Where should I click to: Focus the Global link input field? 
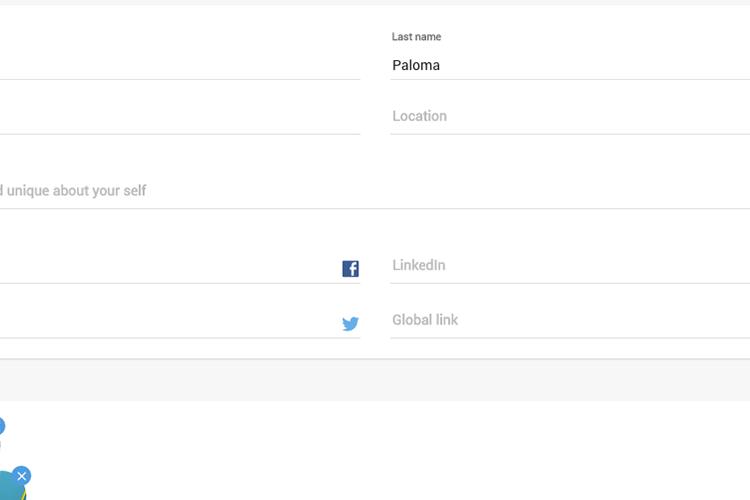click(x=570, y=320)
